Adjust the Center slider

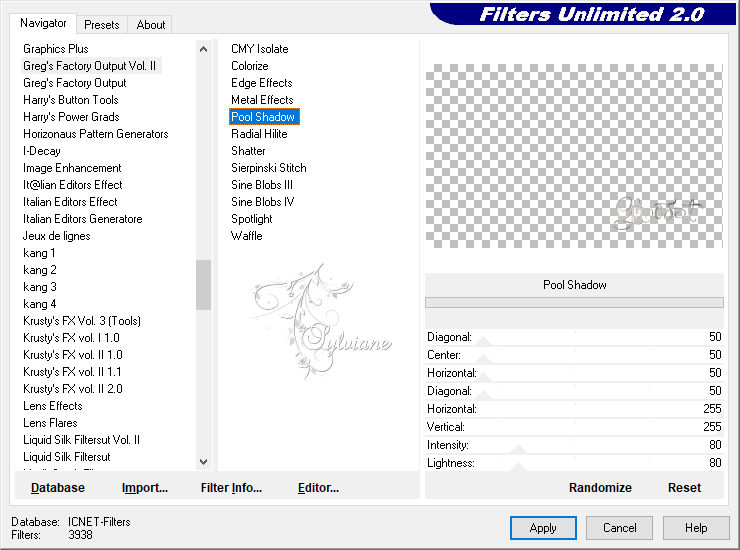point(574,355)
